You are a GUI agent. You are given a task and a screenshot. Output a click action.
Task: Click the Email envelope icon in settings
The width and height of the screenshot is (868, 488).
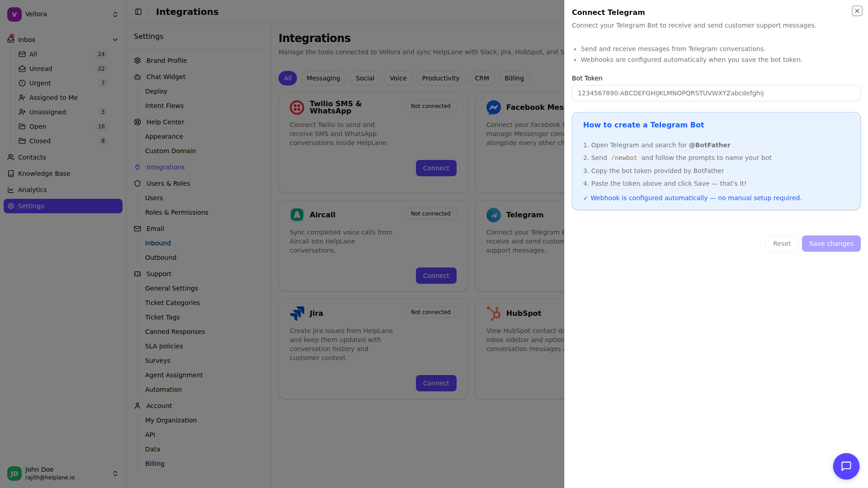tap(137, 229)
